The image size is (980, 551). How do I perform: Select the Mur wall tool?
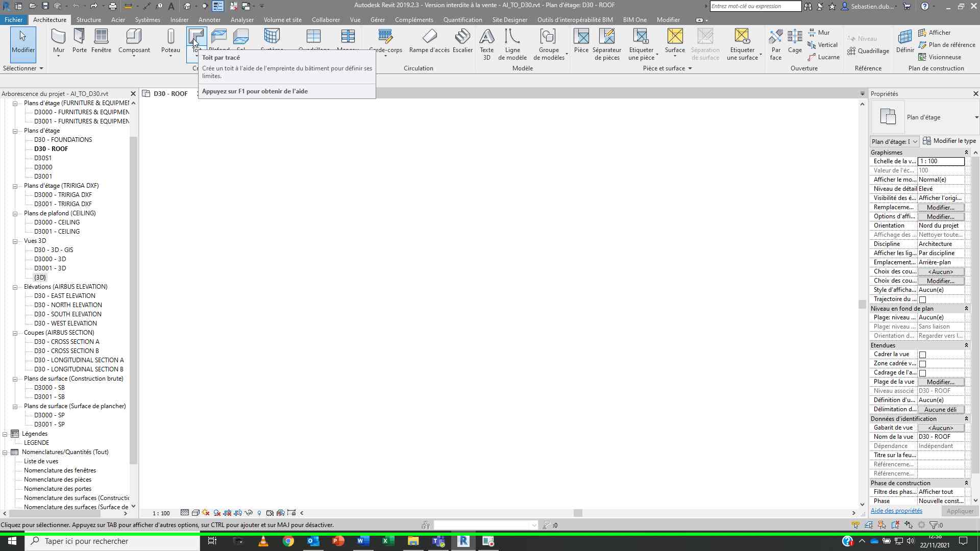pos(59,42)
